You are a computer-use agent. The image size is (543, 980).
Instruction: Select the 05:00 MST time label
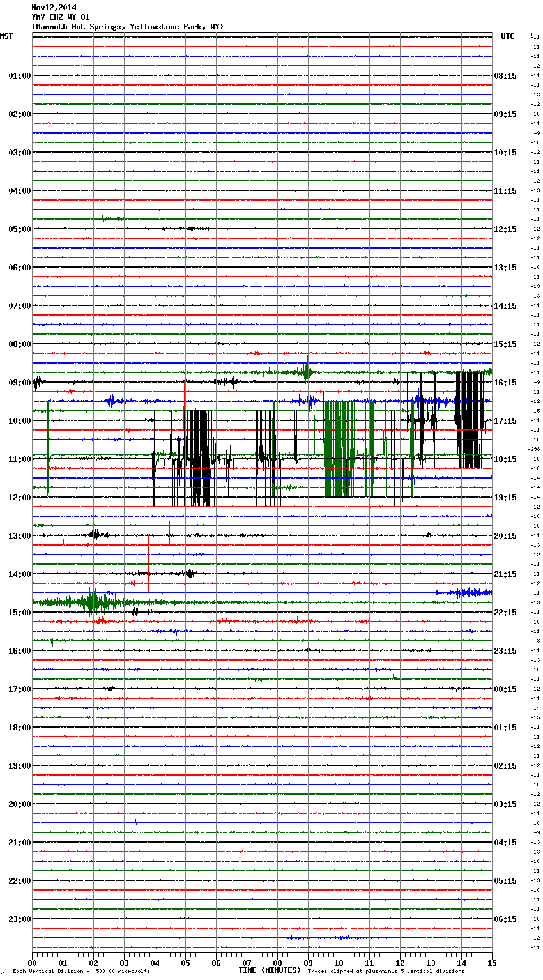point(19,229)
